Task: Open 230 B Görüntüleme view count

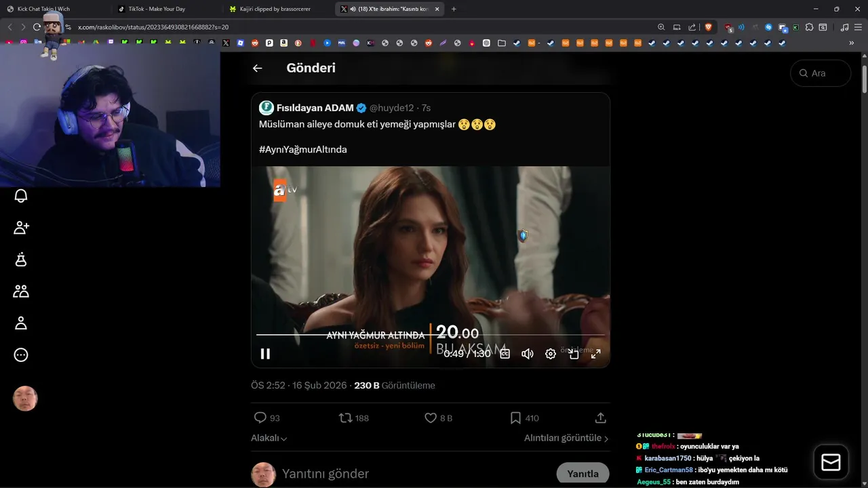Action: (x=395, y=385)
